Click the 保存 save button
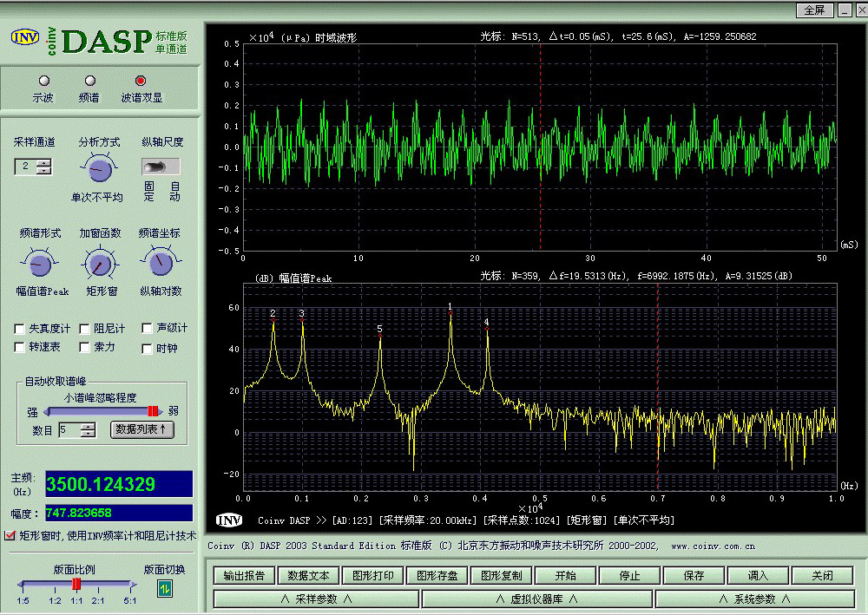Image resolution: width=868 pixels, height=615 pixels. click(694, 576)
